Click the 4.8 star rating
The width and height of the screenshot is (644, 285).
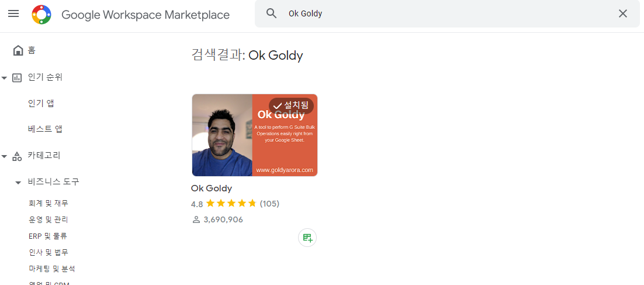coord(223,204)
